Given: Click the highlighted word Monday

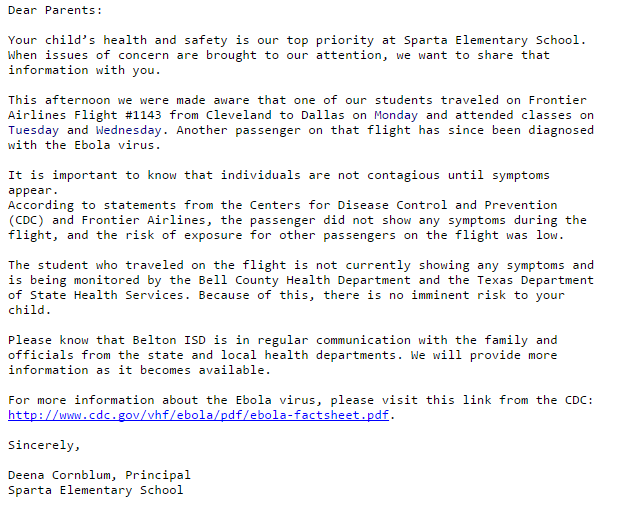Looking at the screenshot, I should click(x=396, y=115).
